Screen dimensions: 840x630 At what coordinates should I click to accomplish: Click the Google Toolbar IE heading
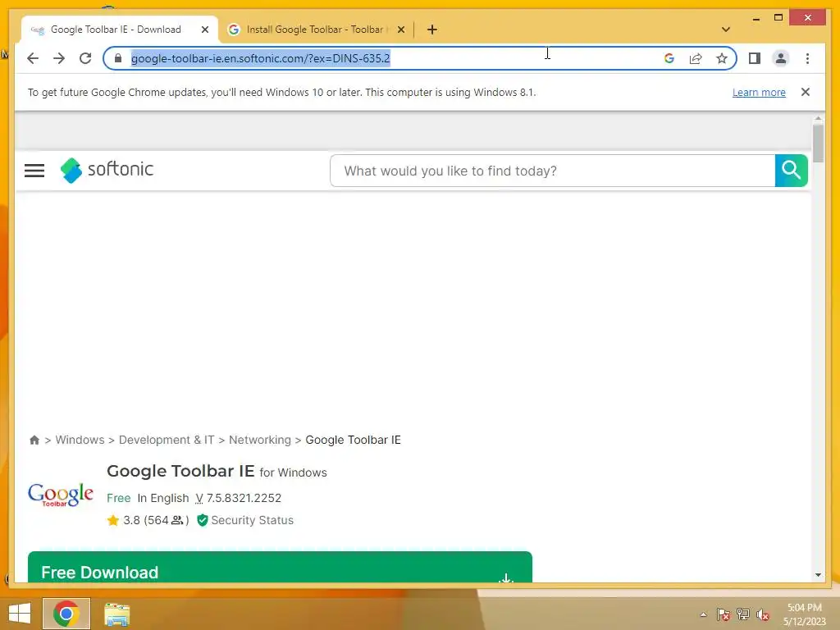tap(180, 471)
